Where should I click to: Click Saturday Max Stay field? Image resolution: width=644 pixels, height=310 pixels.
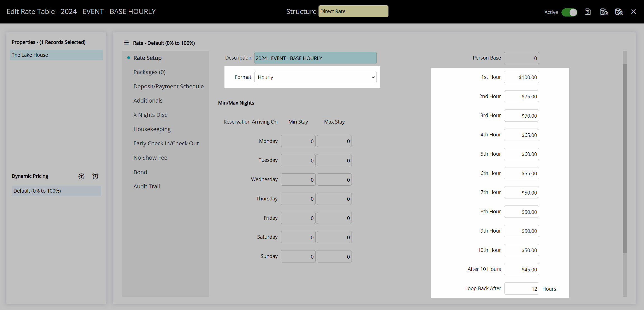point(334,237)
